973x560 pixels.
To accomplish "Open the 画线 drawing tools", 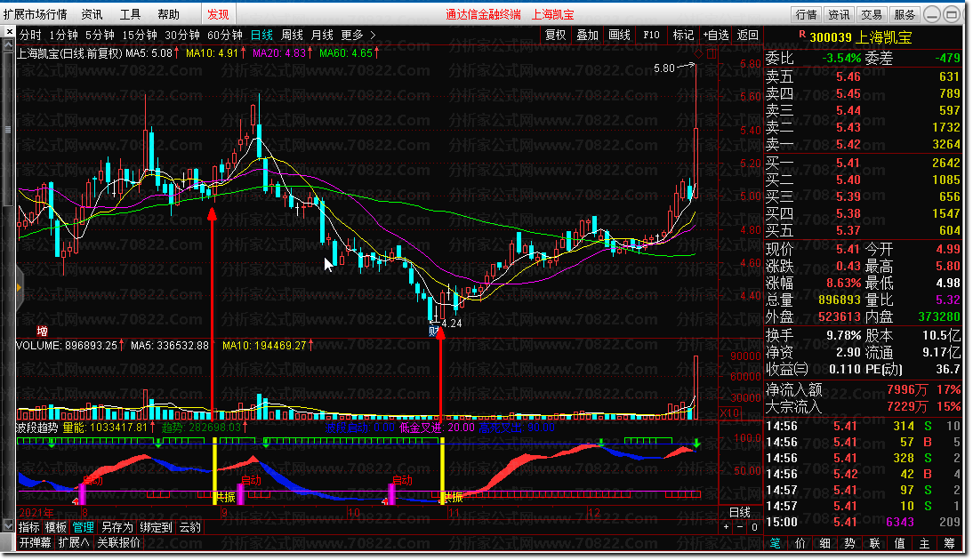I will coord(619,35).
